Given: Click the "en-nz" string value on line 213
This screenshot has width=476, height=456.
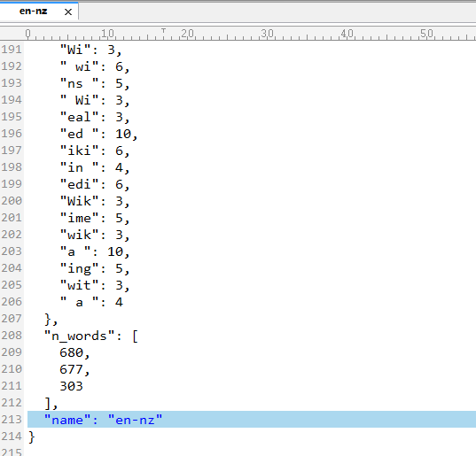Looking at the screenshot, I should click(135, 420).
